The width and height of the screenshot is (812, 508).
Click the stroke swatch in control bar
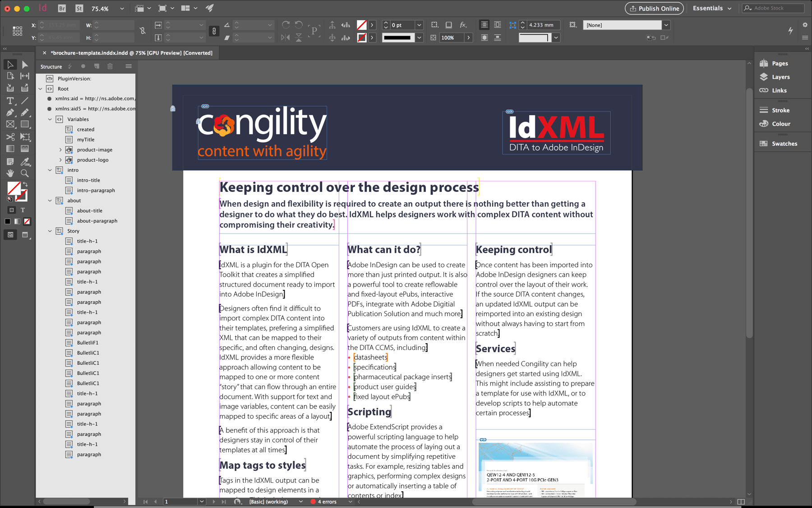coord(362,37)
